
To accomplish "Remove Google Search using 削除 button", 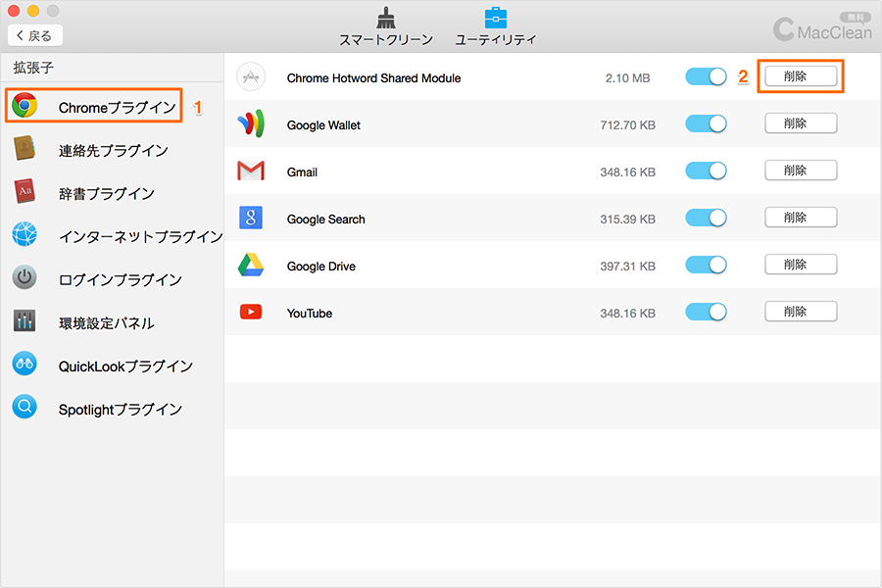I will click(x=801, y=218).
